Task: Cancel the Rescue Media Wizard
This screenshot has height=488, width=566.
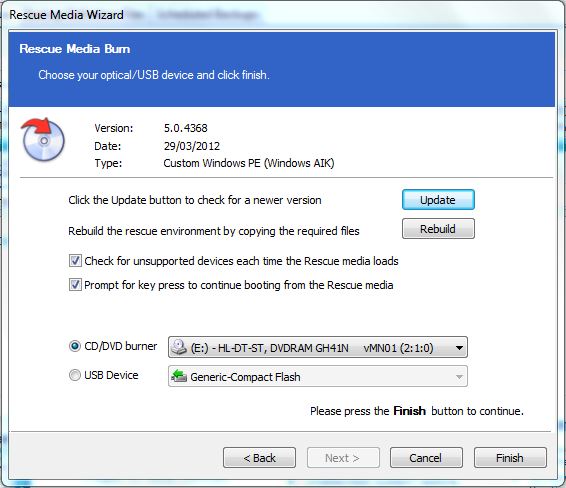Action: (x=426, y=458)
